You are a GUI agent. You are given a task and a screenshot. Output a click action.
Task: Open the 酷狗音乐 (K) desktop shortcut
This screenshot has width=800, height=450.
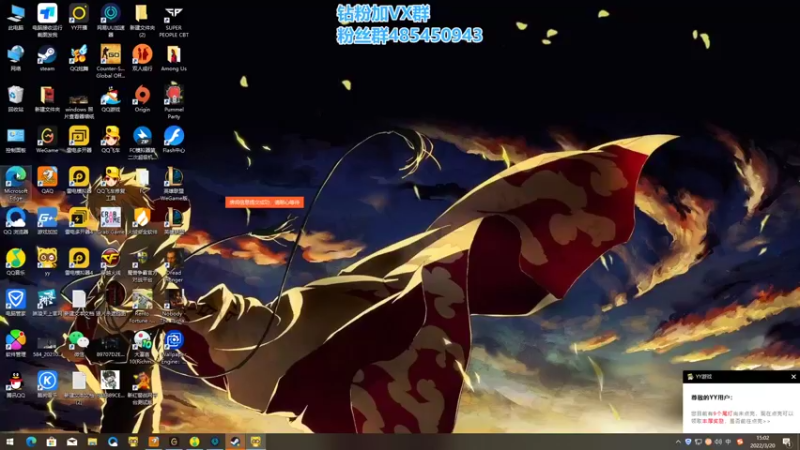pyautogui.click(x=47, y=384)
